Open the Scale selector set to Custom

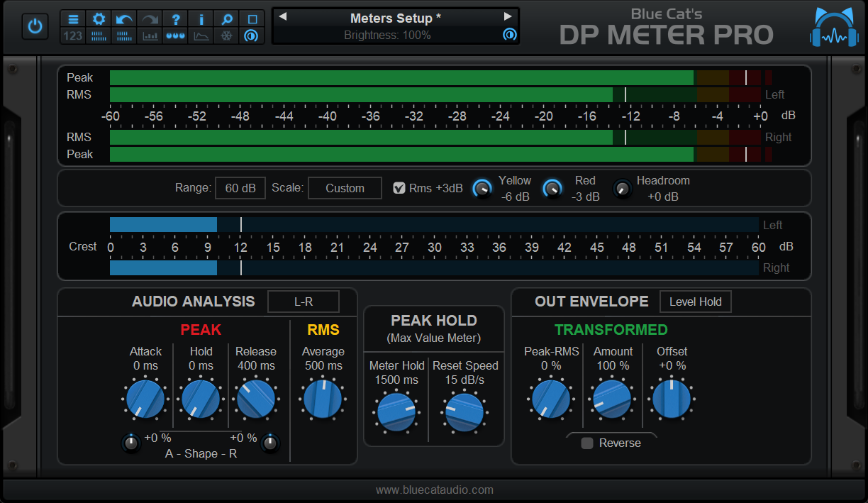(345, 188)
